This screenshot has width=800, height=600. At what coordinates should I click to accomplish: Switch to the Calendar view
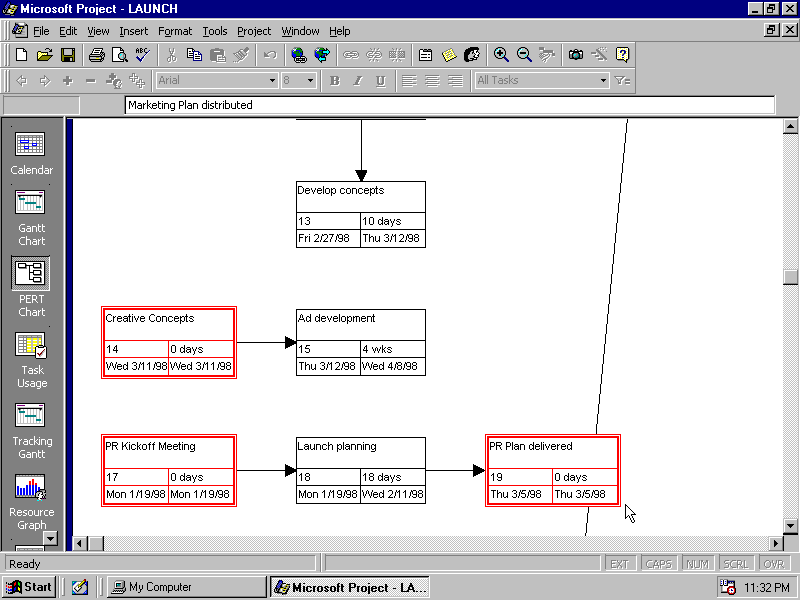[31, 153]
